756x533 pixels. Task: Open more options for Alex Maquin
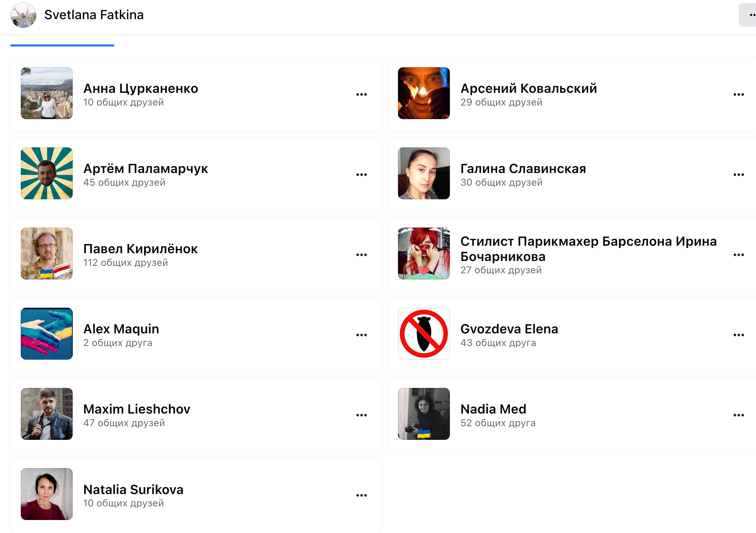pos(361,335)
